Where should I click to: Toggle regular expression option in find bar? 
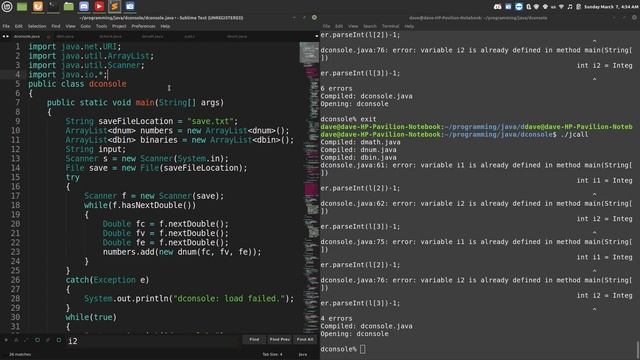coord(6,340)
